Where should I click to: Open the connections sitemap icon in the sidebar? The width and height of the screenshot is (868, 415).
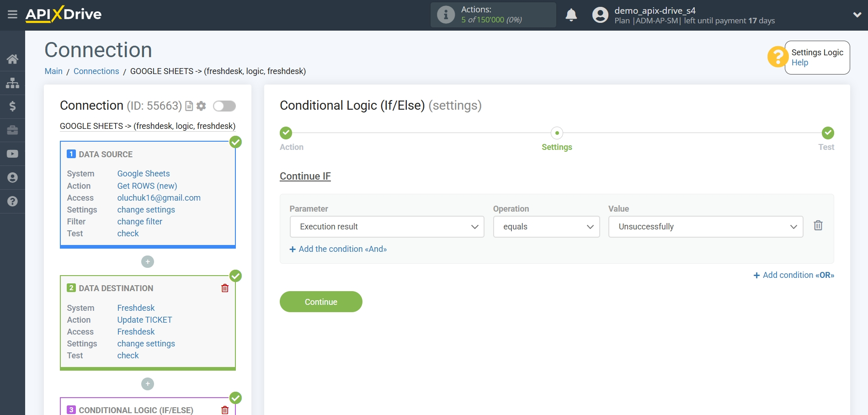pyautogui.click(x=12, y=83)
